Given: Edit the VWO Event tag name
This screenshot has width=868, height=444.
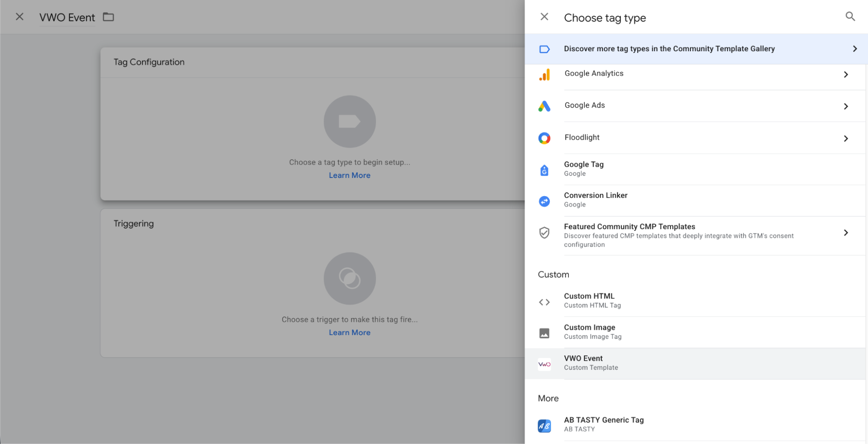Looking at the screenshot, I should [x=67, y=17].
